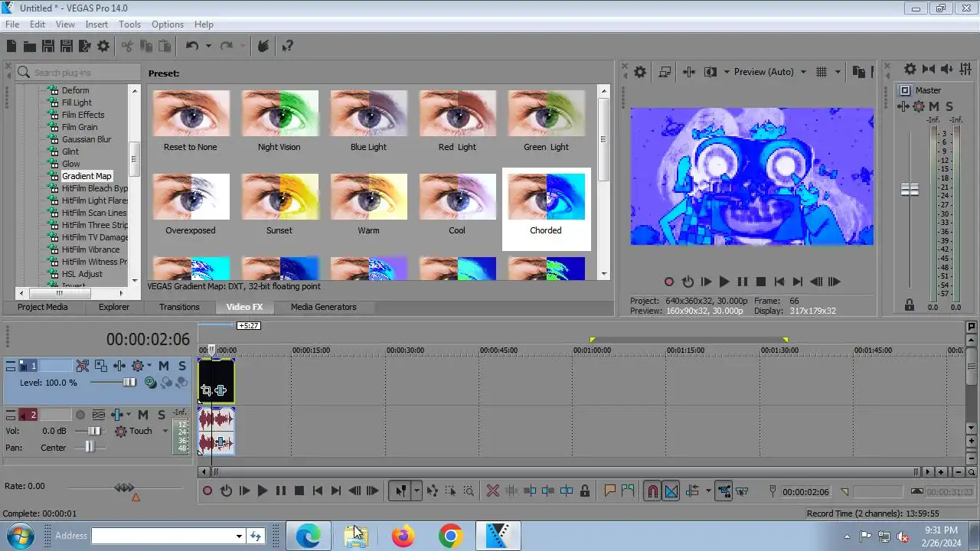This screenshot has height=551, width=980.
Task: Arm audio track 2 for recording
Action: click(x=80, y=415)
